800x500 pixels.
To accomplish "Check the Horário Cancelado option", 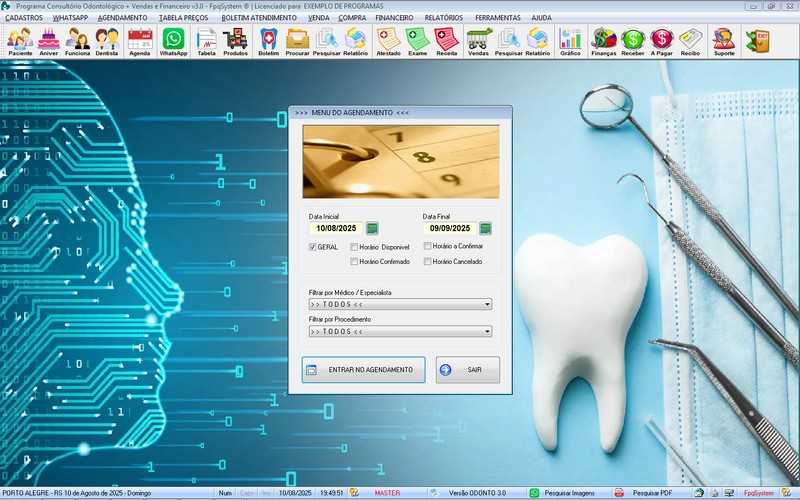I will (427, 262).
